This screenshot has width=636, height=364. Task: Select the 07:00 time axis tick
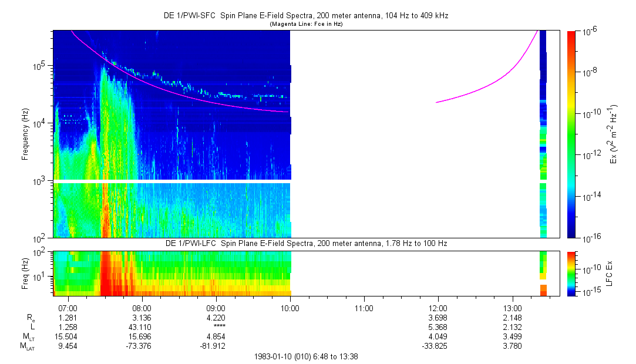pyautogui.click(x=68, y=308)
